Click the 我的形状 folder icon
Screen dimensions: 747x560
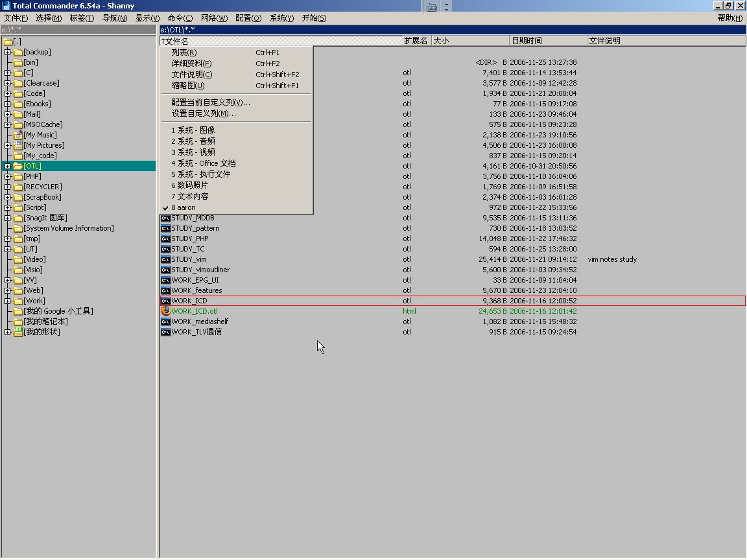click(x=18, y=332)
